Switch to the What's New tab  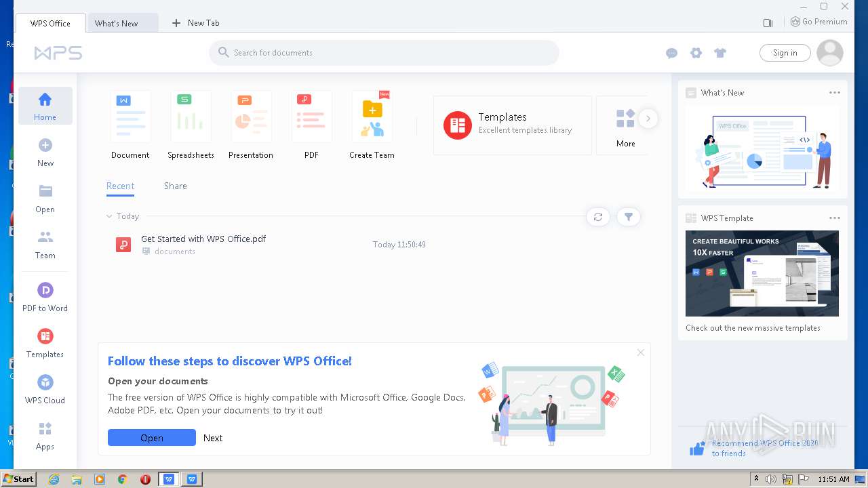click(123, 23)
